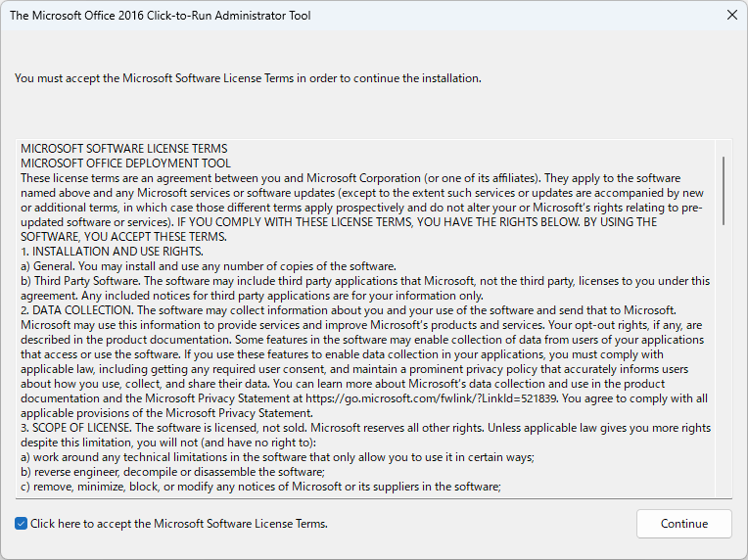748x560 pixels.
Task: Click the 'SOFTWARE, YOU ACCEPT THESE TERMS' line
Action: point(123,237)
